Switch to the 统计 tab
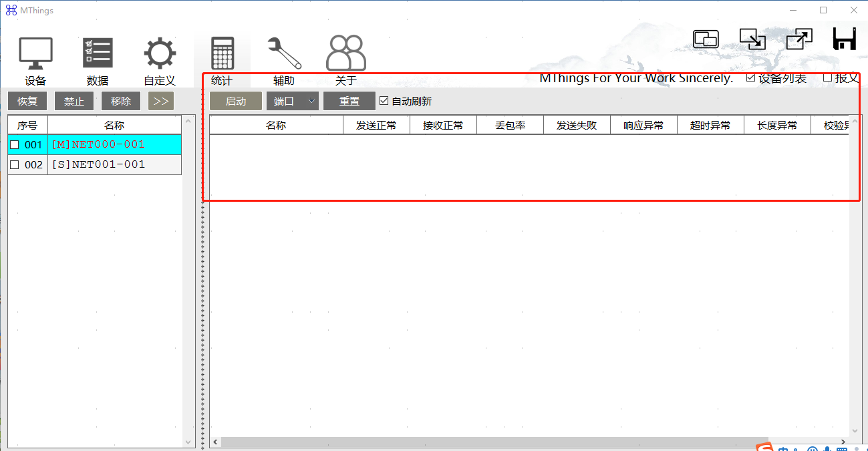 pyautogui.click(x=222, y=61)
